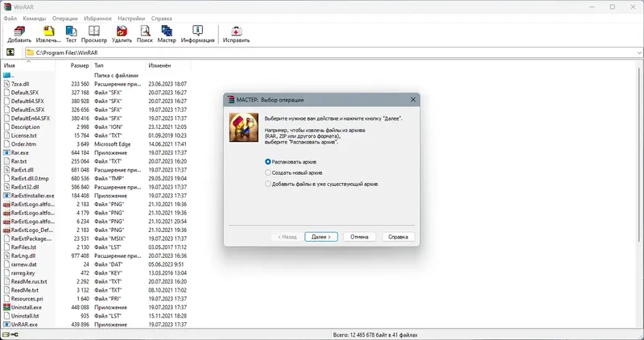The height and width of the screenshot is (340, 644).
Task: Click the status bar total bytes text
Action: [x=375, y=334]
